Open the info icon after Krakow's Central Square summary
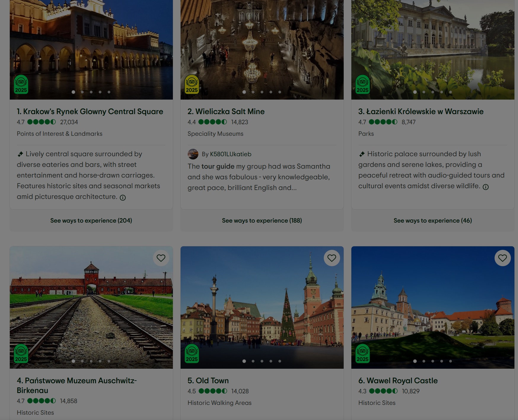 [x=123, y=198]
